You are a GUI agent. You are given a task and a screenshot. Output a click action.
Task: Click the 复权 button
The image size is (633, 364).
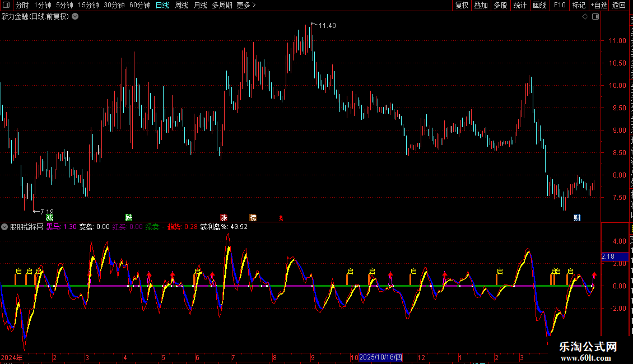pos(462,5)
